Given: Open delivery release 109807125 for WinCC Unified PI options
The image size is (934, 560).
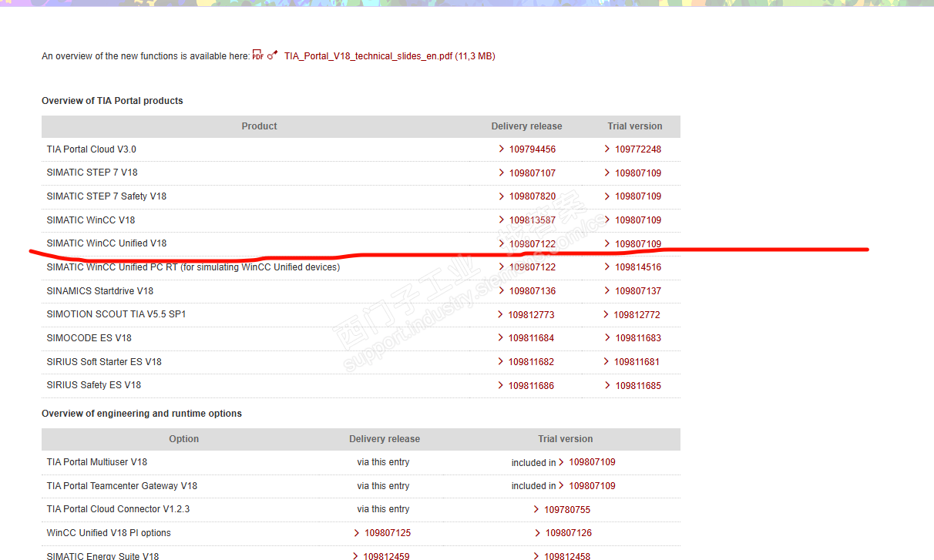Looking at the screenshot, I should coord(388,533).
